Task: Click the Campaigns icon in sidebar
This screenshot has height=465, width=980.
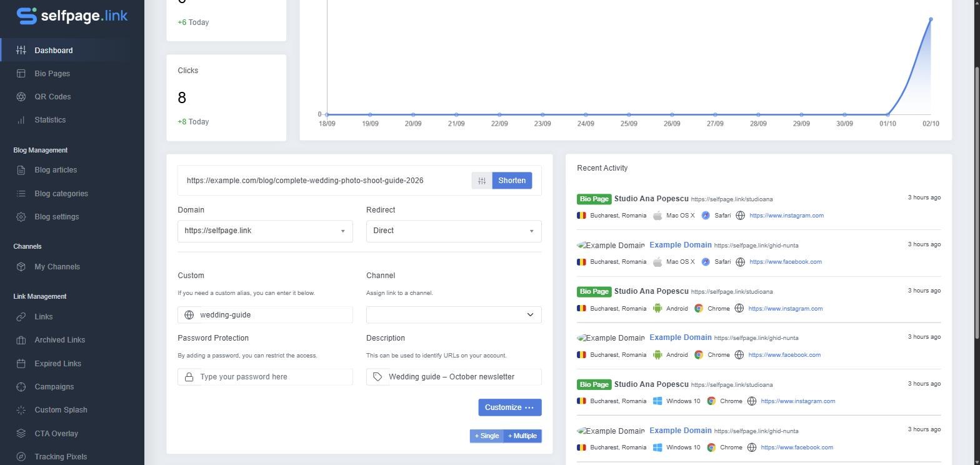Action: [x=21, y=387]
